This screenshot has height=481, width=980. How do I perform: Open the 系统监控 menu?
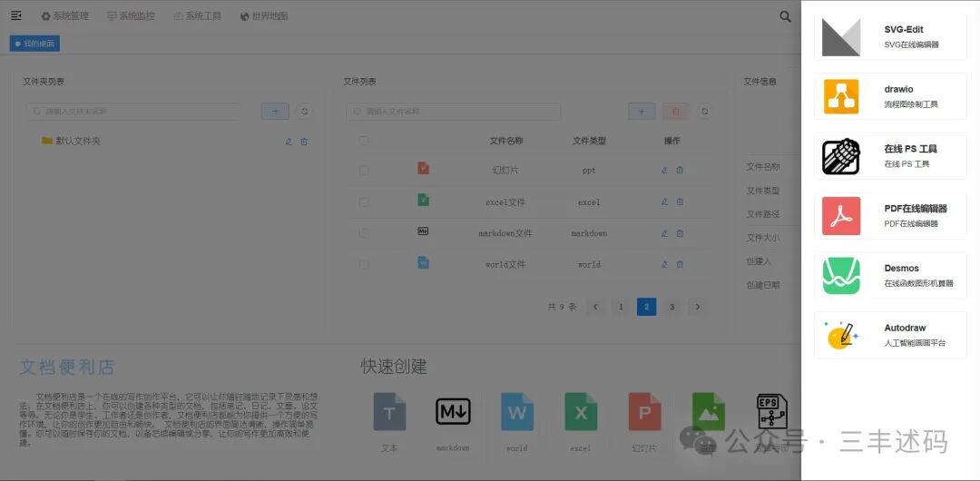(131, 16)
